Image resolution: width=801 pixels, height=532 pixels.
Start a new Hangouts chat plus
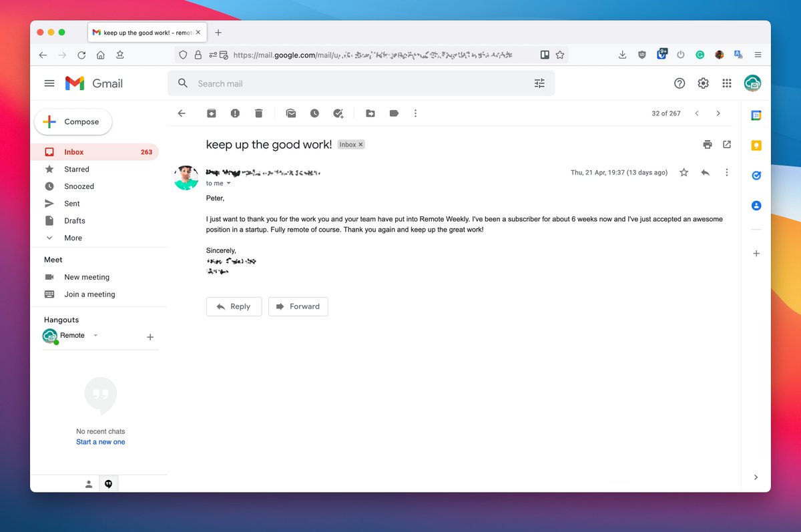click(x=150, y=337)
